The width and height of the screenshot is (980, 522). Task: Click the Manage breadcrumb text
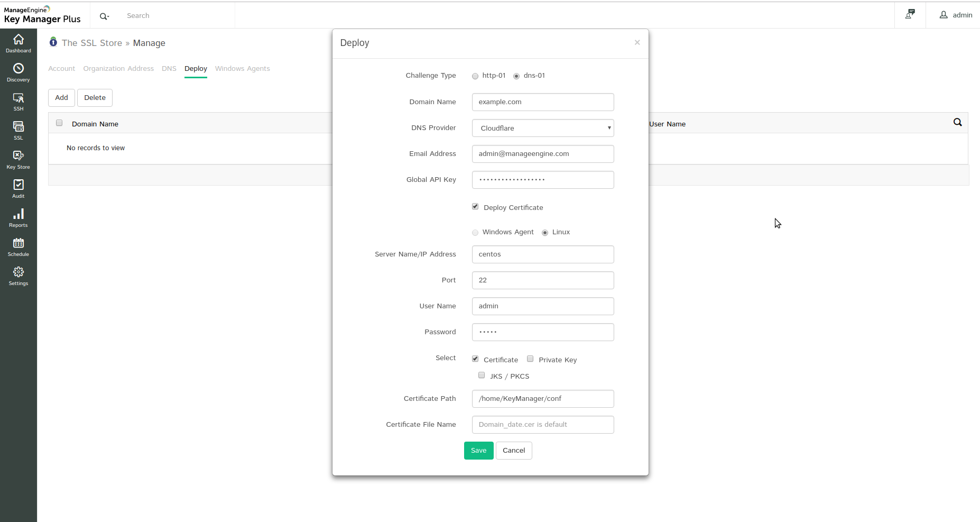tap(149, 43)
